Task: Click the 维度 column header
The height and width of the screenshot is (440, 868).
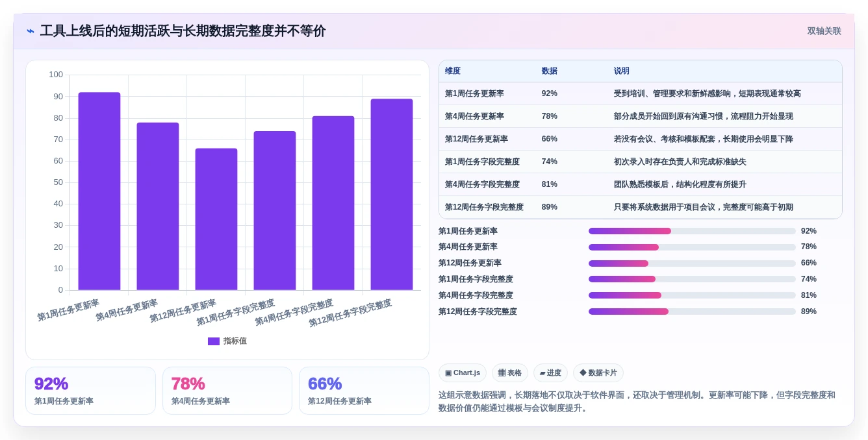Action: (x=453, y=71)
